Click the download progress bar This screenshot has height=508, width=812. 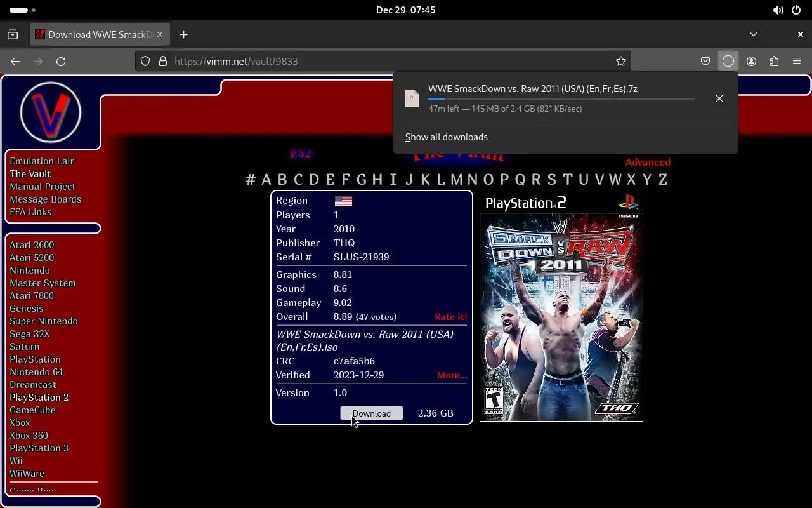click(x=561, y=99)
